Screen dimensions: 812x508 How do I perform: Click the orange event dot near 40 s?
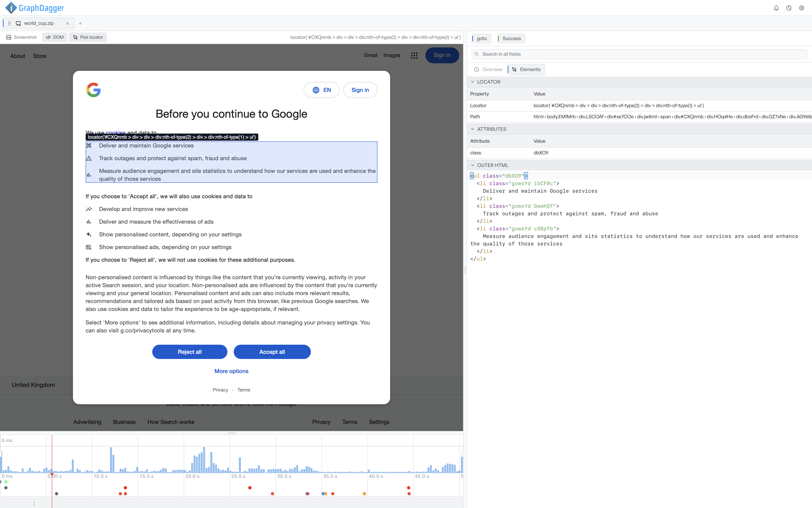[x=364, y=494]
